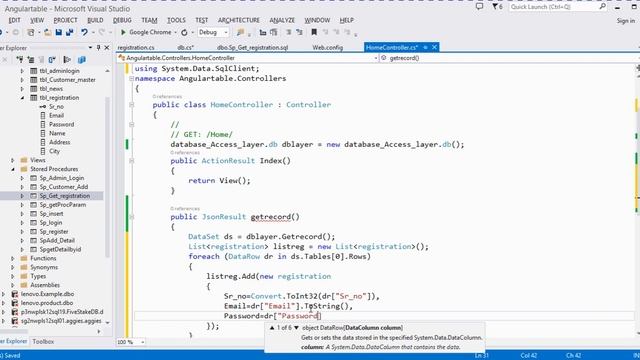The image size is (640, 360).
Task: Show previous overload in IntelliSense tooltip
Action: pos(272,328)
